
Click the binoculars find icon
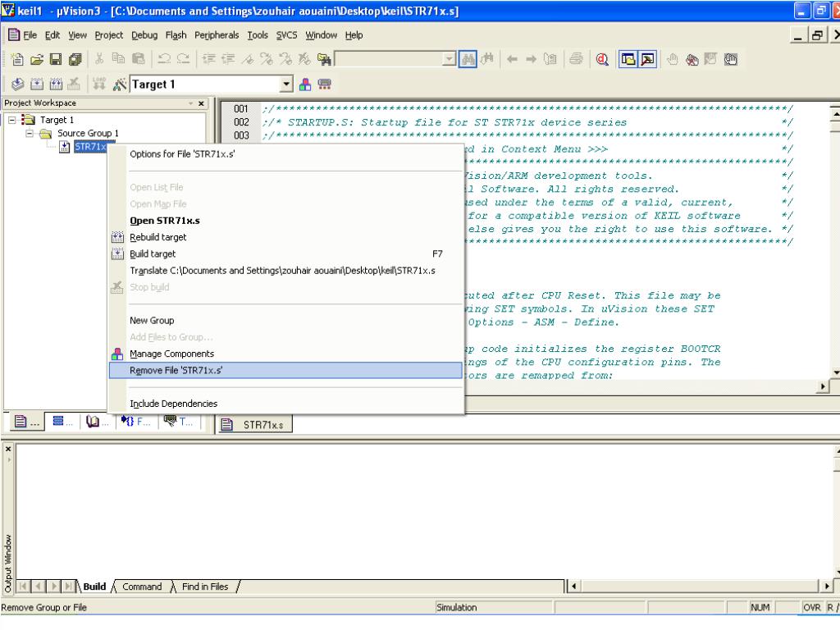[x=468, y=59]
